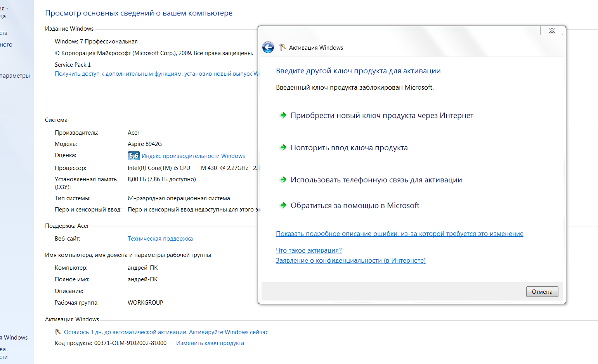
Task: Click the Отмена button
Action: click(x=542, y=292)
